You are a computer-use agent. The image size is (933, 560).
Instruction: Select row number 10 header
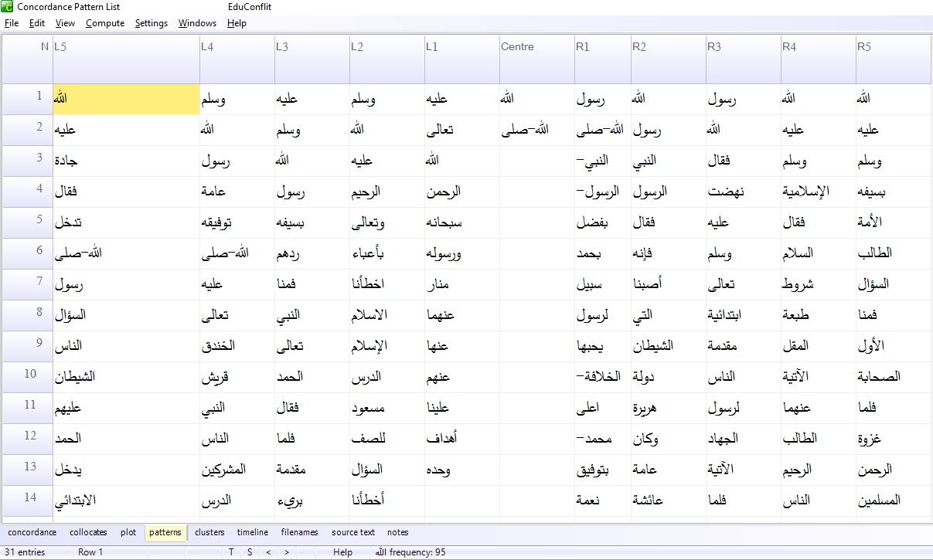28,377
